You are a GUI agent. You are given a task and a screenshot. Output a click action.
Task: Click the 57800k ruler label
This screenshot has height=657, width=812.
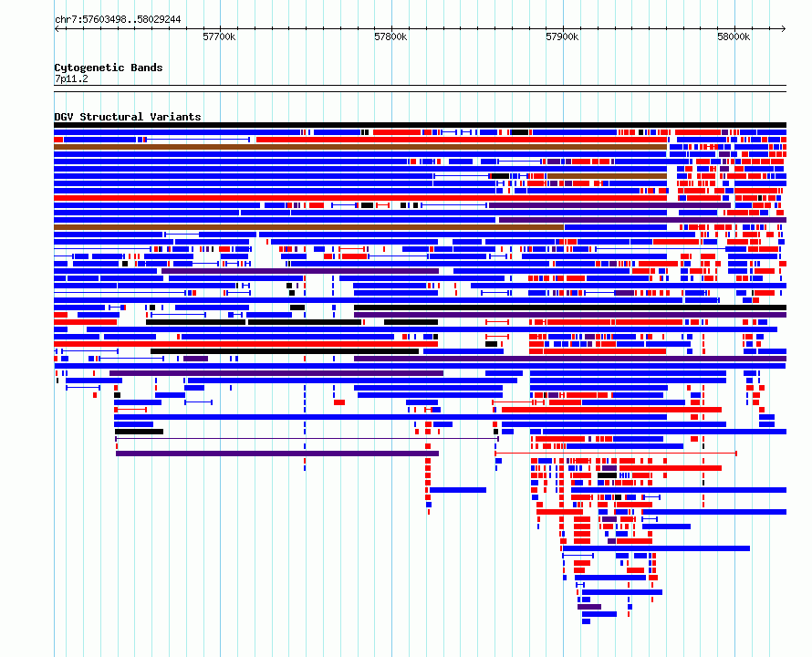point(390,36)
